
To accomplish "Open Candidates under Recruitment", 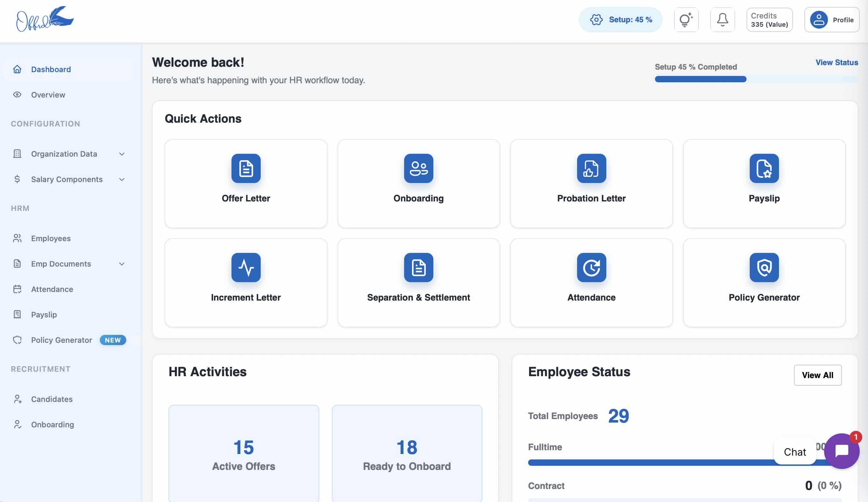I will tap(52, 399).
